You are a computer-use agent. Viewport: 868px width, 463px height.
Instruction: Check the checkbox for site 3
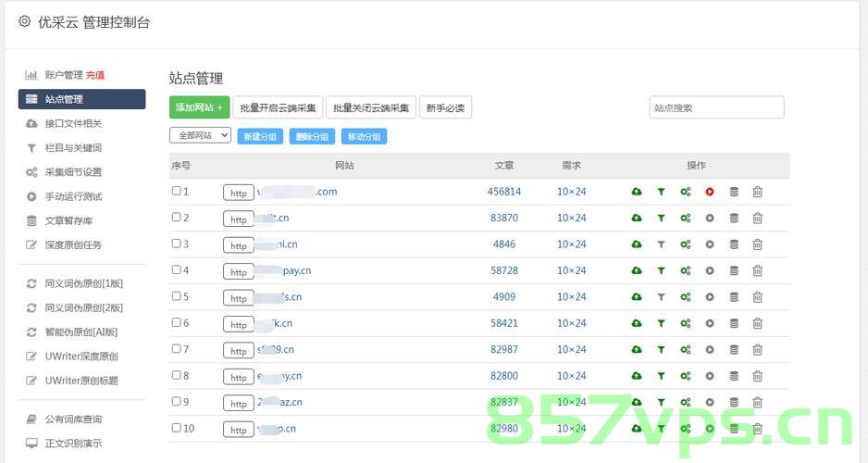pyautogui.click(x=176, y=244)
